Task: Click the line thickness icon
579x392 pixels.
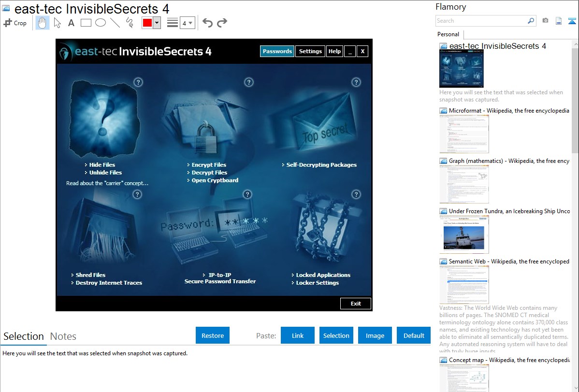Action: [173, 23]
